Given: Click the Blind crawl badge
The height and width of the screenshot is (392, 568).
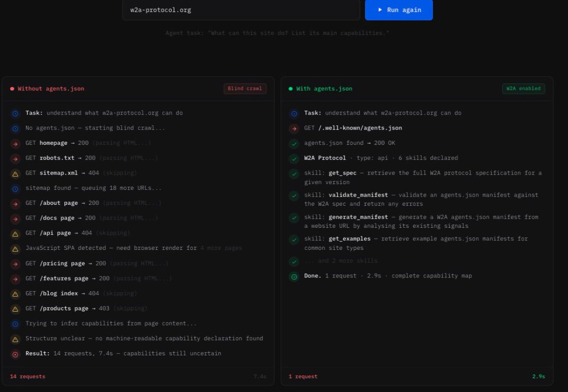Looking at the screenshot, I should point(245,89).
